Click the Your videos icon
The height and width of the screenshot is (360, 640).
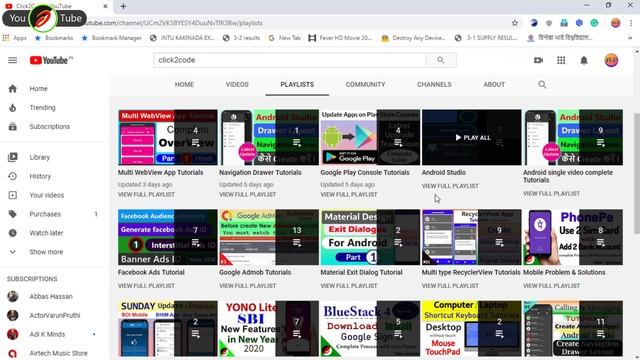pyautogui.click(x=13, y=195)
